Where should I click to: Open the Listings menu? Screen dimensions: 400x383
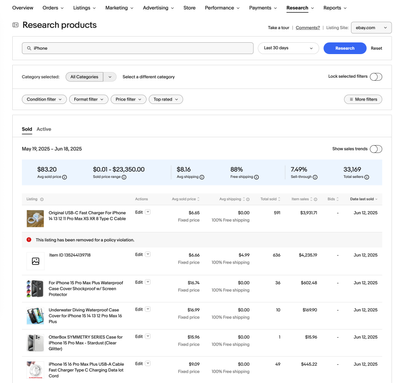pyautogui.click(x=84, y=8)
